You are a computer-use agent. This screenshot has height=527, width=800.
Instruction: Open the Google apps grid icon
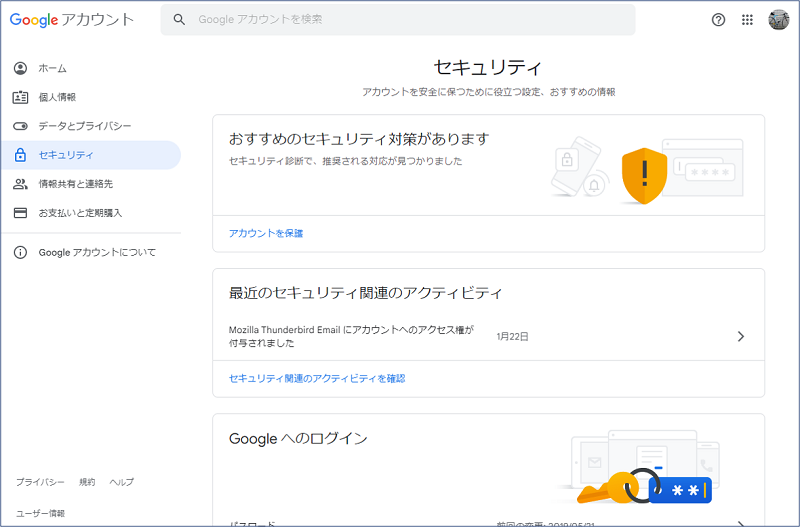click(747, 20)
